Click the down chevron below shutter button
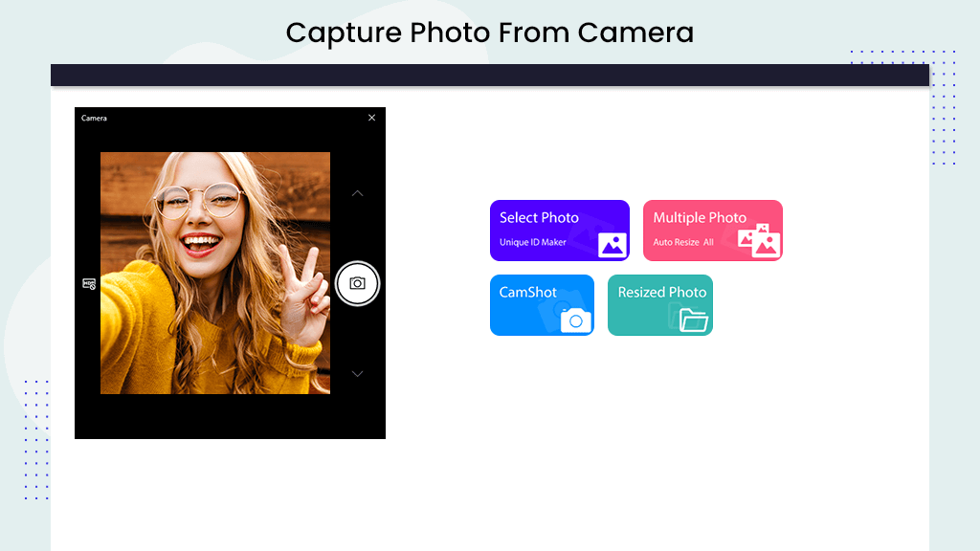980x551 pixels. (x=357, y=374)
